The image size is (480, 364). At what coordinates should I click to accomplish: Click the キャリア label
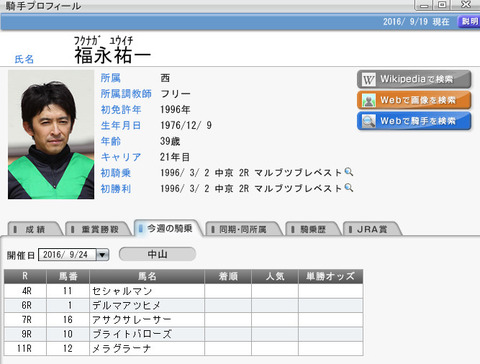click(121, 157)
